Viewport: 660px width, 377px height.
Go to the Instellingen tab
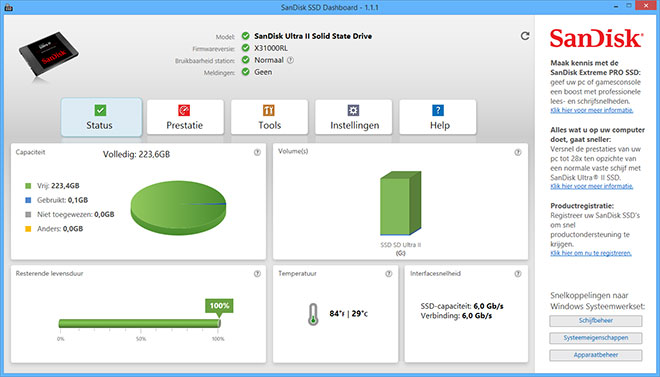point(354,117)
